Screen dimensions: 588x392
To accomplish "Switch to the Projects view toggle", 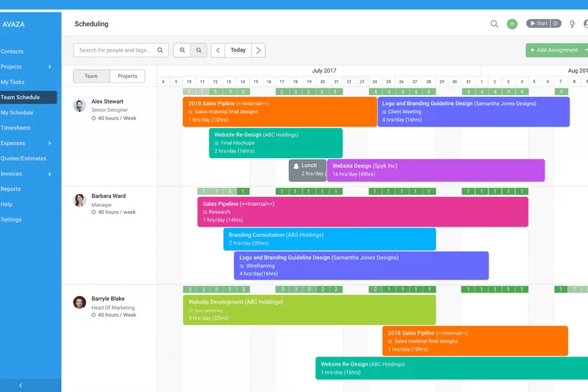I will [x=127, y=76].
